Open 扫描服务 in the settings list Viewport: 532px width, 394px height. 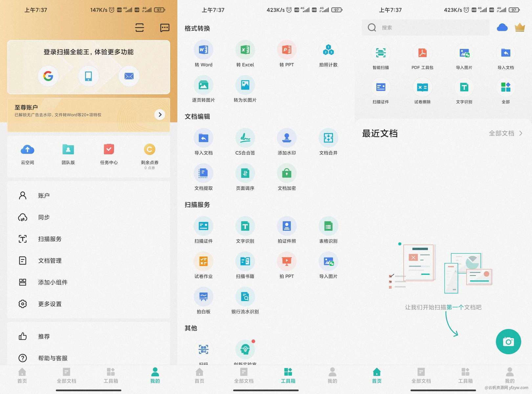[89, 239]
